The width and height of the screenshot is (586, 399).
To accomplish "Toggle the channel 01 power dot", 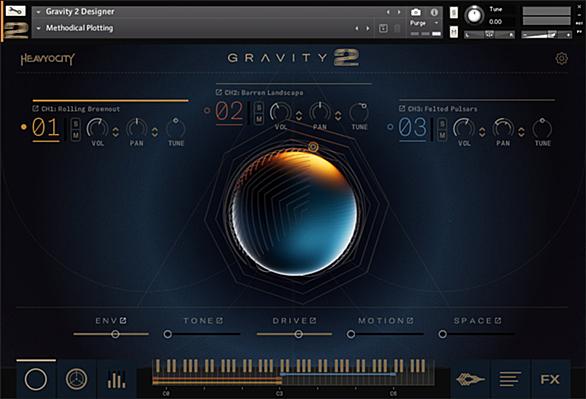I will click(x=24, y=127).
